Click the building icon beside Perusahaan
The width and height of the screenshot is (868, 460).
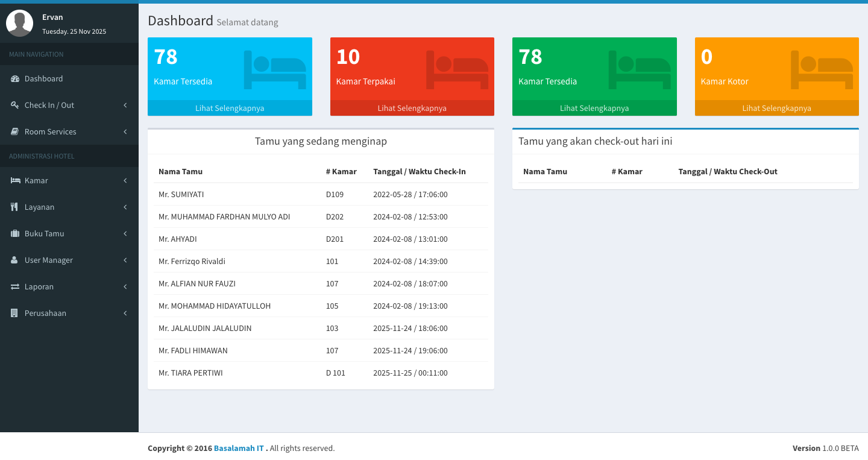tap(15, 313)
